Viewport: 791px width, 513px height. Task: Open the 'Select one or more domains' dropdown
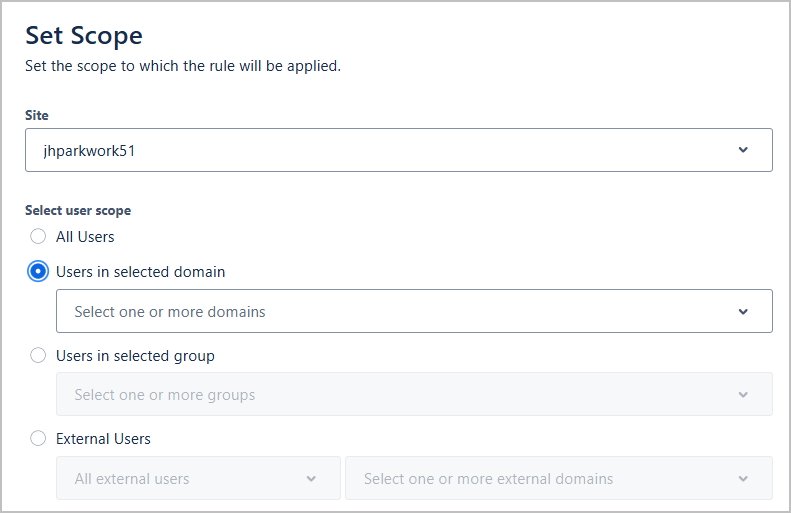[x=414, y=311]
